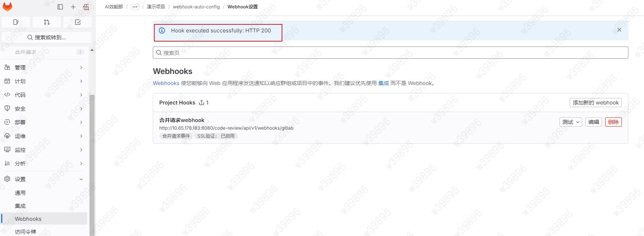644x236 pixels.
Task: Open the Webhooks documentation link
Action: [166, 83]
